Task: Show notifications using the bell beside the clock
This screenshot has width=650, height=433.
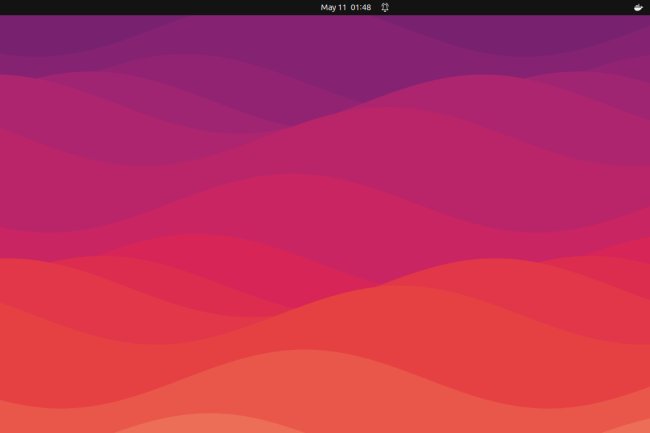Action: tap(384, 7)
